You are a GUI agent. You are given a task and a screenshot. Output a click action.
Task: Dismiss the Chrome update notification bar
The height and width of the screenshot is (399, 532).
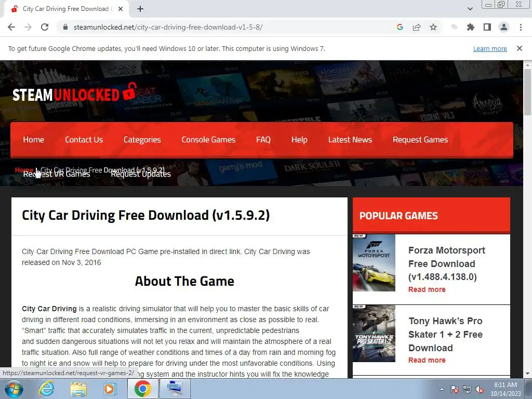tap(520, 48)
